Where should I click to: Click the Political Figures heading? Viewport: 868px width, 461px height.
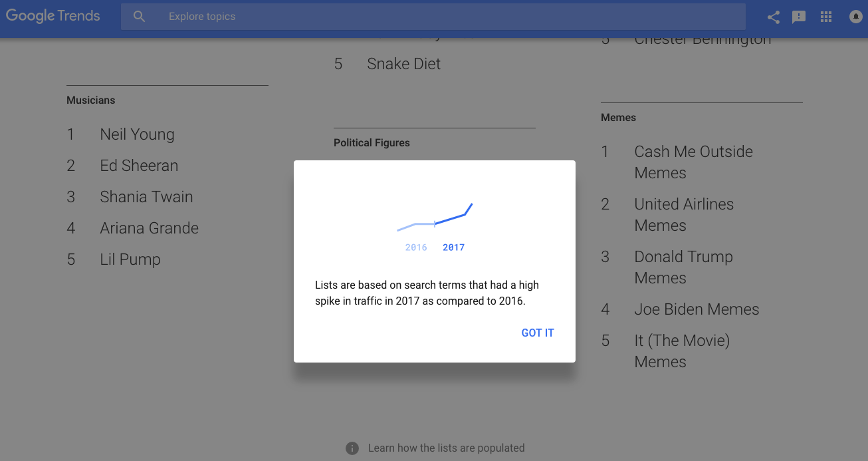[372, 143]
